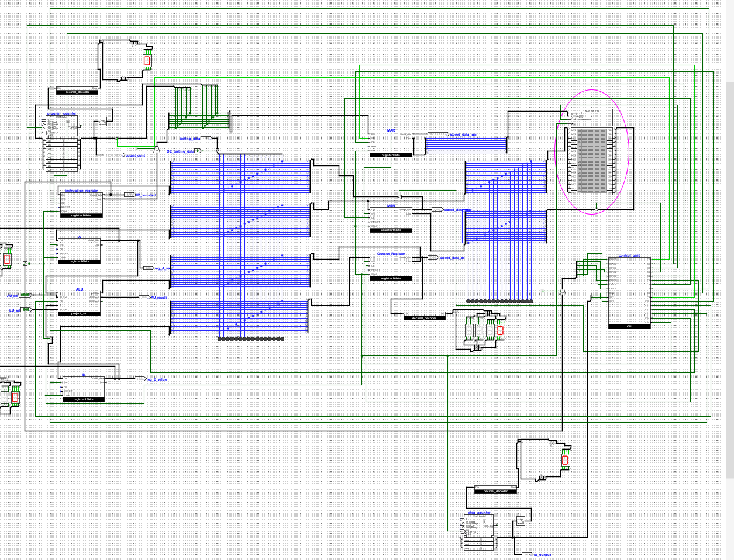Select decimal_decoder above step_counter

pyautogui.click(x=496, y=489)
